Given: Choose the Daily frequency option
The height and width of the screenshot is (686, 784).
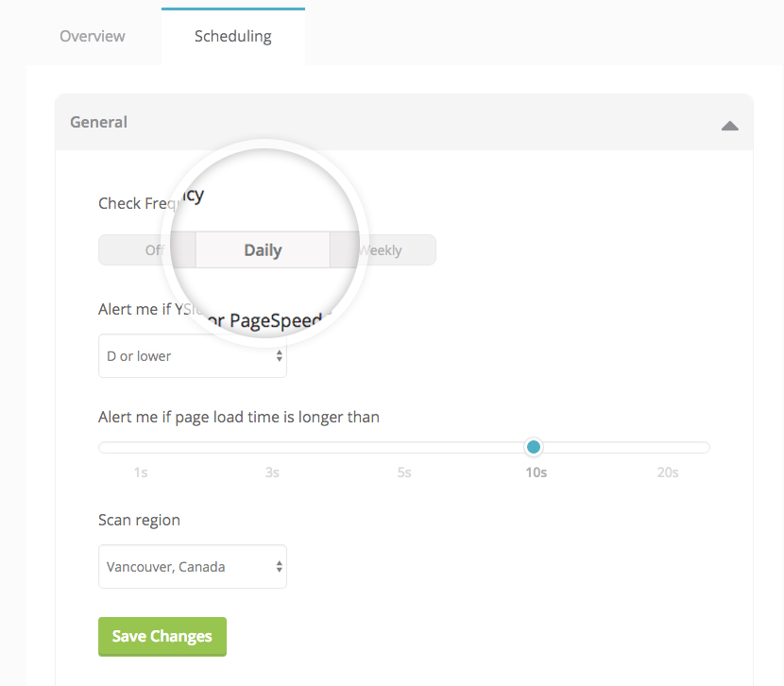Looking at the screenshot, I should point(263,250).
